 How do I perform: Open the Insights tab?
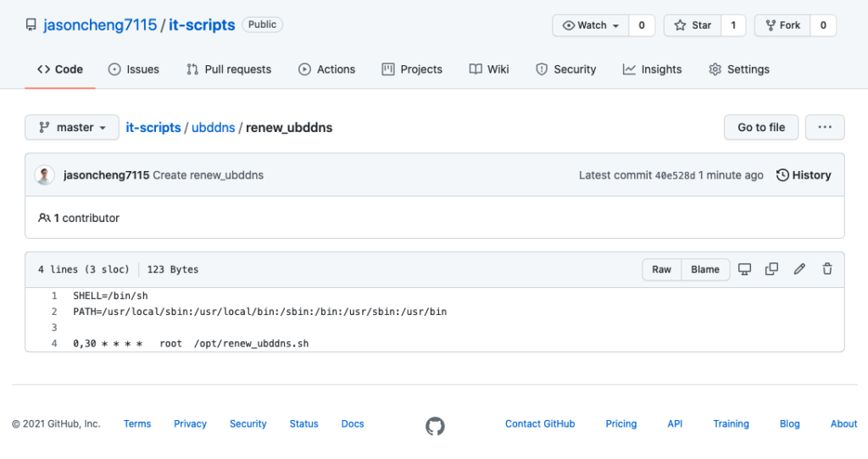point(652,69)
